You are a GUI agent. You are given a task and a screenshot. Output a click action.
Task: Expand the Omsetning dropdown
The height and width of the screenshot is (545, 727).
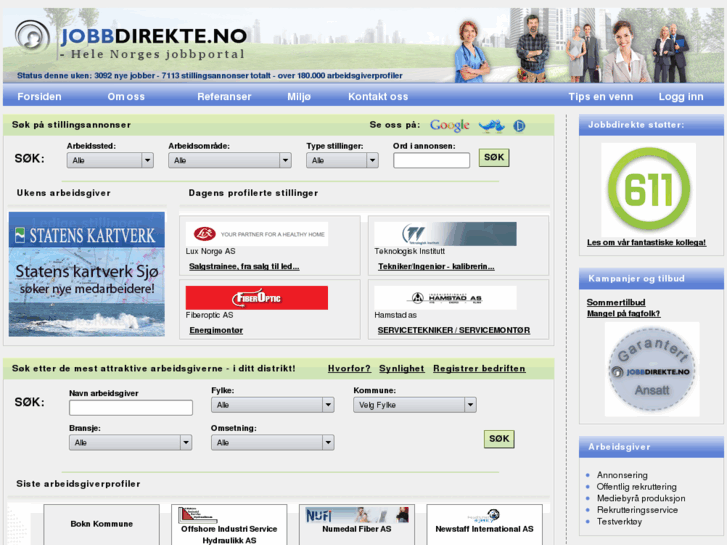273,442
